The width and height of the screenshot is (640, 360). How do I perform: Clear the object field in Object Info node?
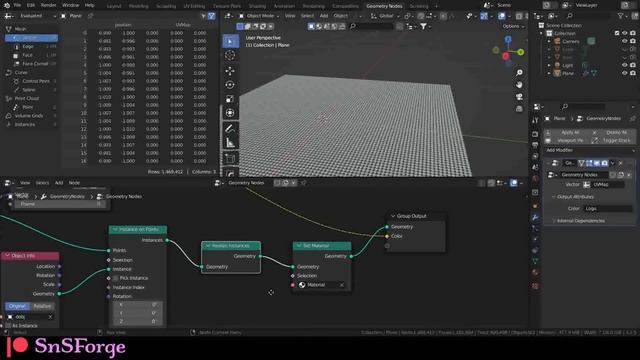(x=50, y=317)
